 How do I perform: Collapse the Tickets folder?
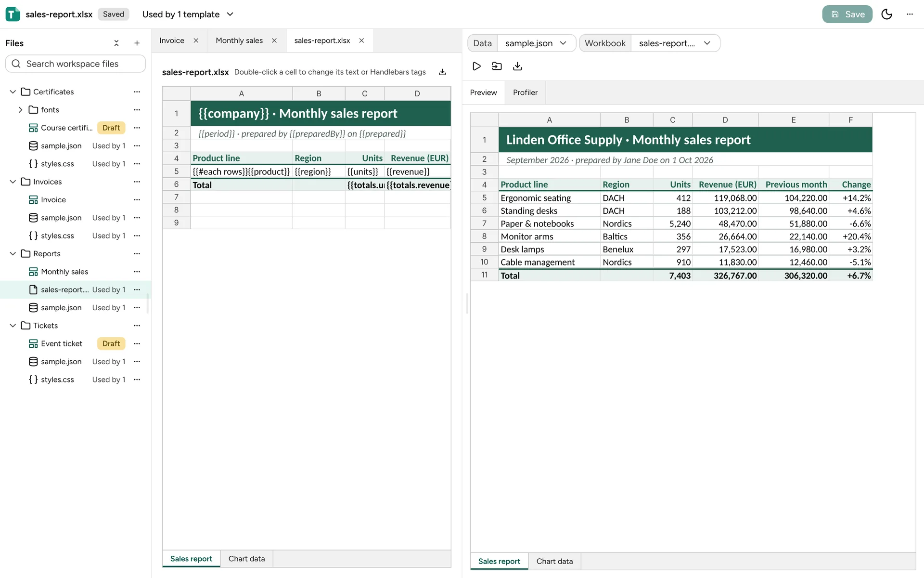[x=13, y=326]
